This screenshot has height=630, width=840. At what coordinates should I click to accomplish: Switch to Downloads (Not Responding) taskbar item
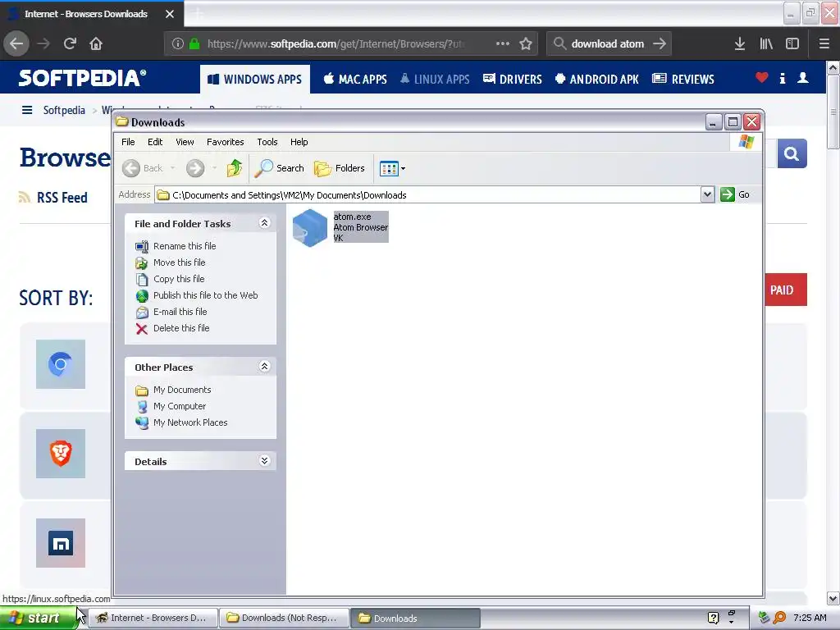click(284, 619)
